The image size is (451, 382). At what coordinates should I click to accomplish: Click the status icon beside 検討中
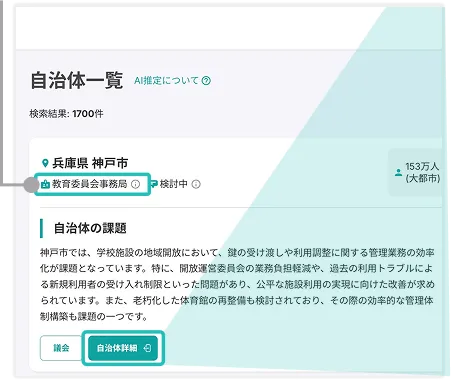click(154, 184)
